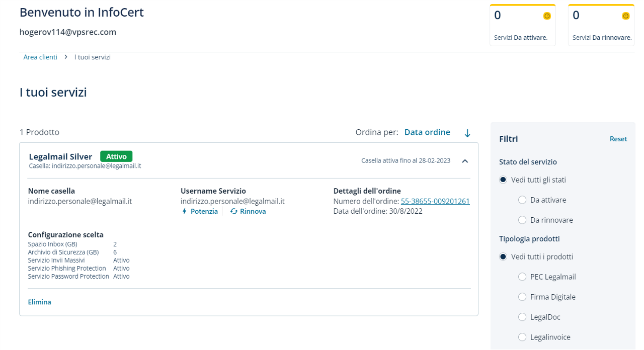Click the green Attivo status badge
Viewport: 644px width, 350px height.
click(x=116, y=156)
